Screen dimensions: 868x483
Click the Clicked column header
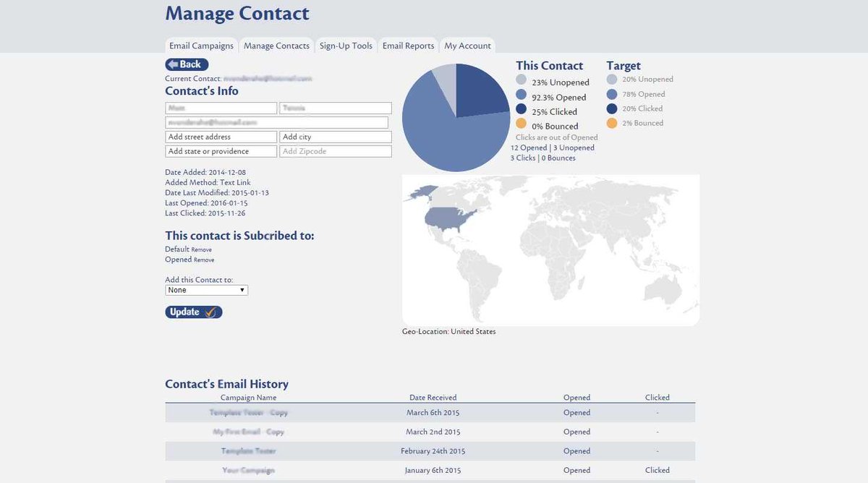tap(658, 398)
